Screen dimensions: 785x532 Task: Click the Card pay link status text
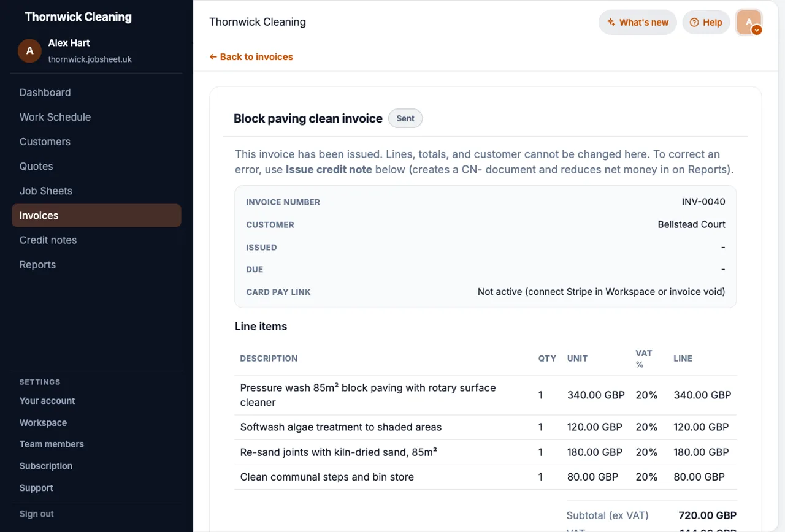tap(601, 292)
